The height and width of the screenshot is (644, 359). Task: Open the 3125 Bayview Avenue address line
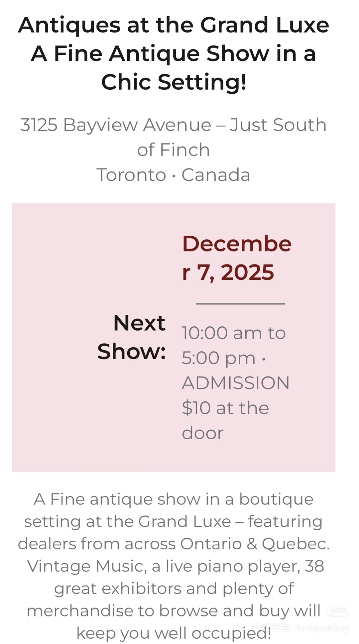pos(173,125)
